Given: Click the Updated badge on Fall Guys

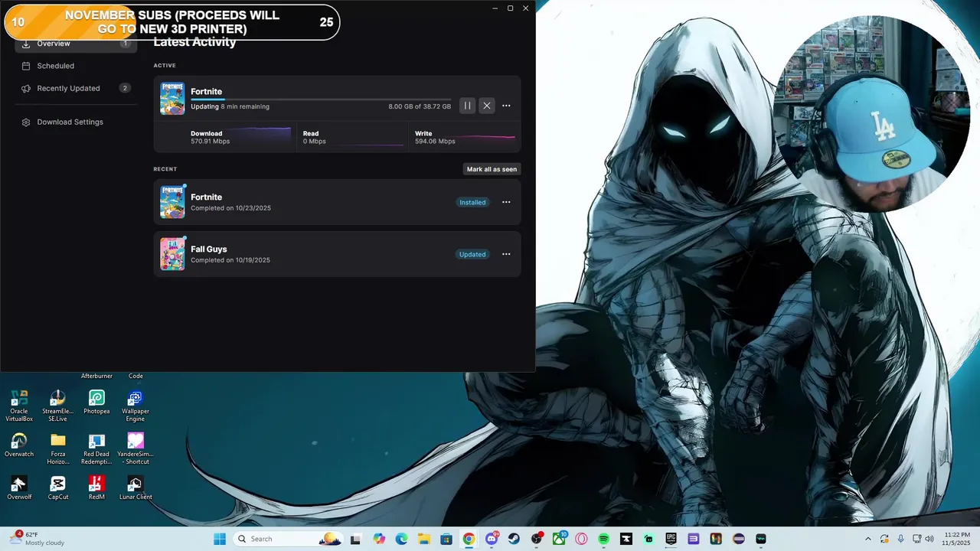Looking at the screenshot, I should (x=472, y=254).
